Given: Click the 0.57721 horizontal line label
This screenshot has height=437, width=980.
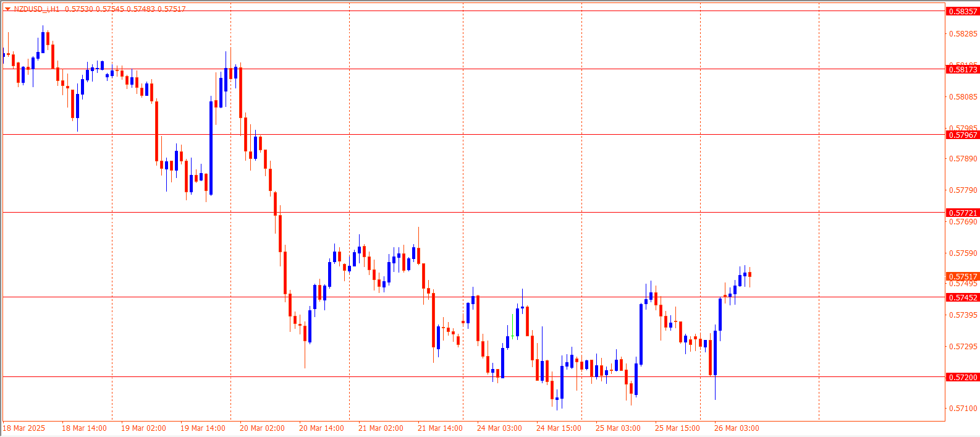Looking at the screenshot, I should tap(963, 213).
